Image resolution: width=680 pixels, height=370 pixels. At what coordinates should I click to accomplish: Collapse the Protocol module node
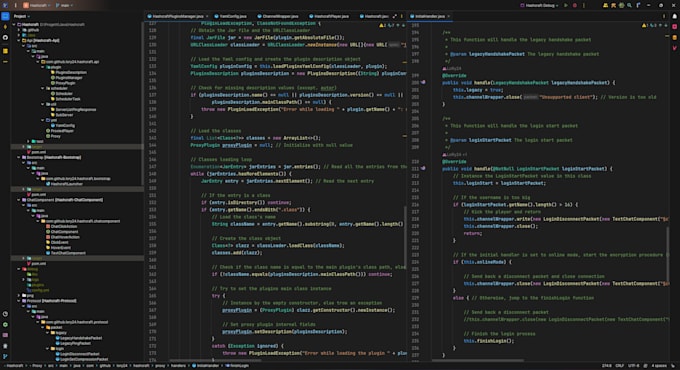tap(19, 301)
